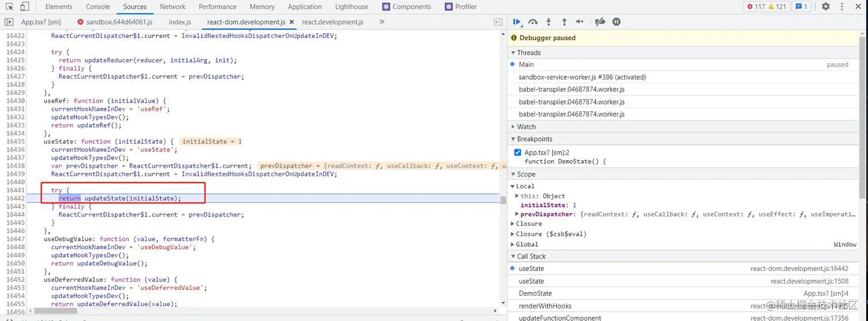Select the Sources tab
868x321 pixels.
tap(135, 7)
